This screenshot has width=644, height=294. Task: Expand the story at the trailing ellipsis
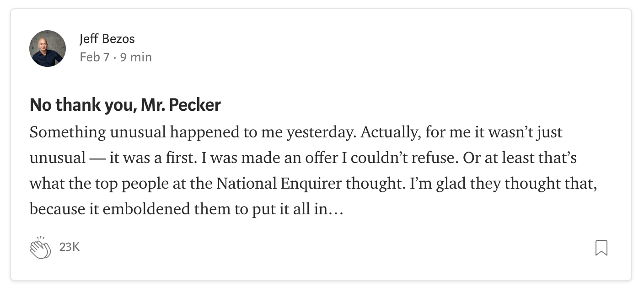coord(335,210)
